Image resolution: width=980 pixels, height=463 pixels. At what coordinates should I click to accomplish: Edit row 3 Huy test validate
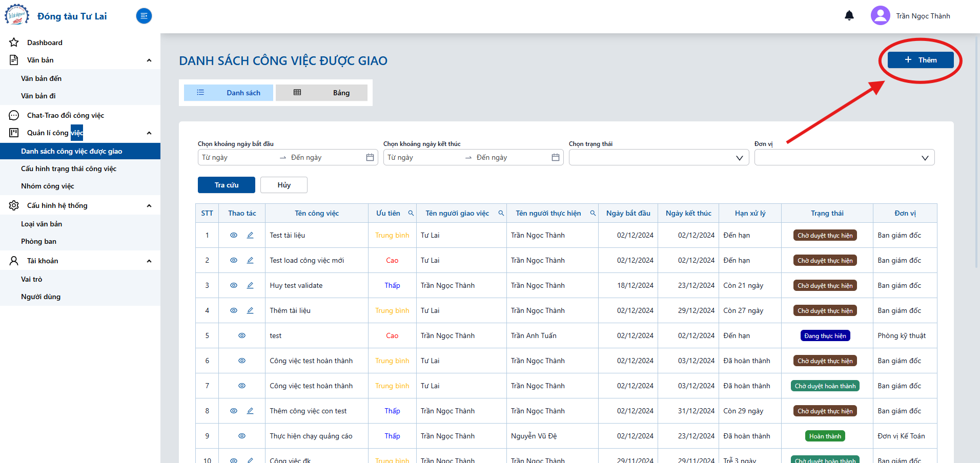(250, 285)
